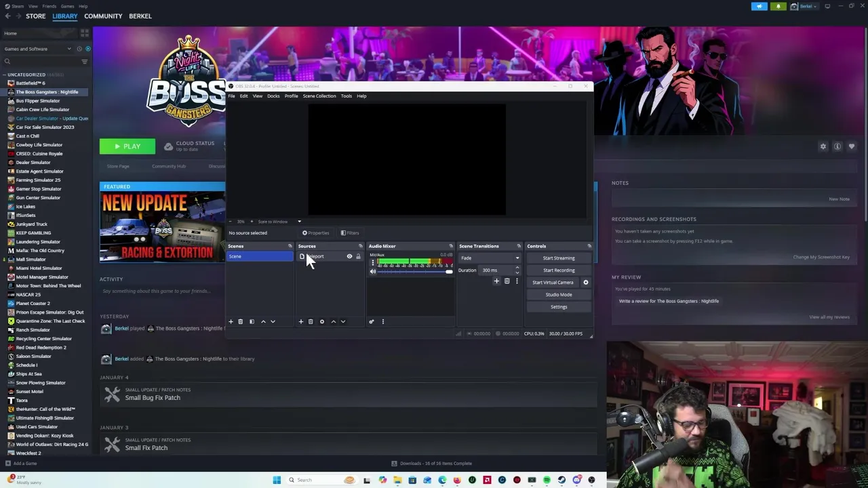Mute the Mic/Aux speaker icon
Viewport: 868px width, 488px height.
point(372,271)
